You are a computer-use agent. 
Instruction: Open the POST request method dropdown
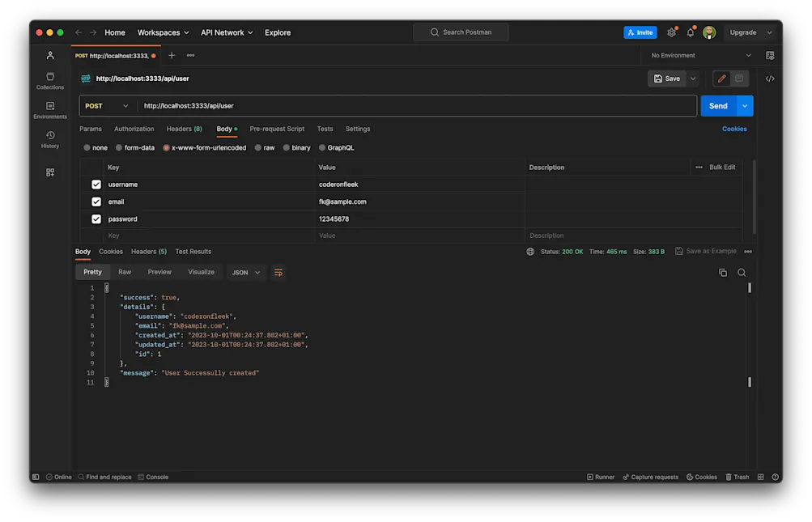[106, 105]
